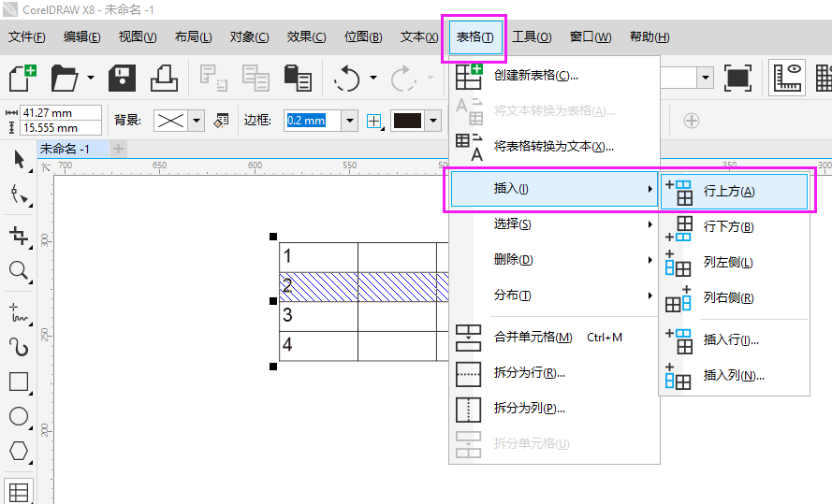Click the Open folder icon
This screenshot has height=504, width=832.
(65, 78)
